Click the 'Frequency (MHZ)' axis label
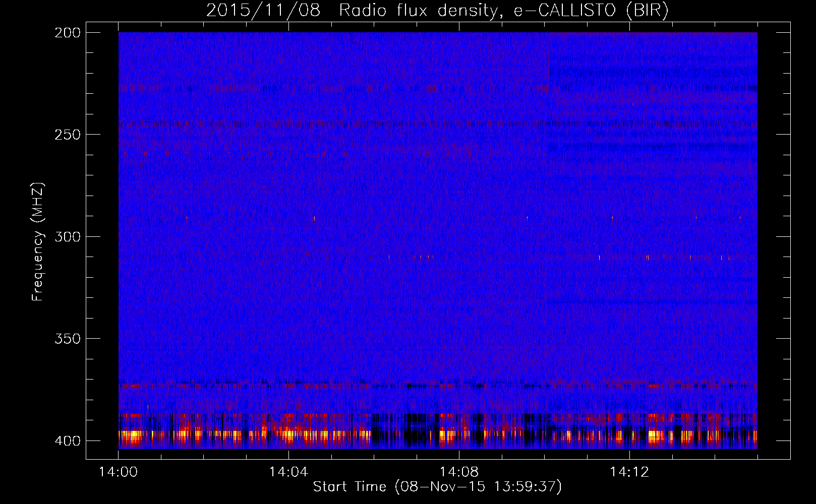The width and height of the screenshot is (816, 504). [x=38, y=241]
